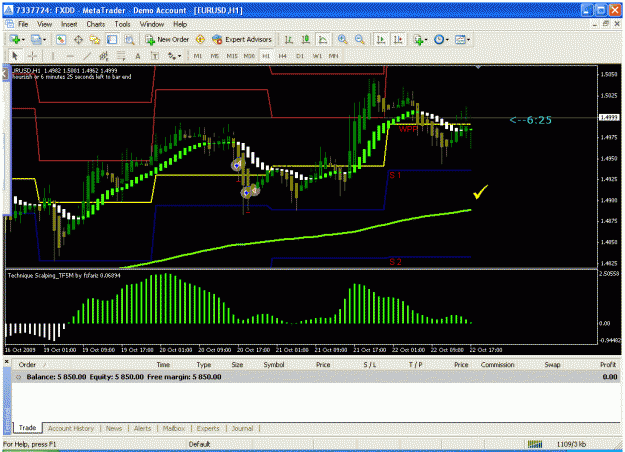Toggle Expert Advisors on or off

click(x=242, y=39)
